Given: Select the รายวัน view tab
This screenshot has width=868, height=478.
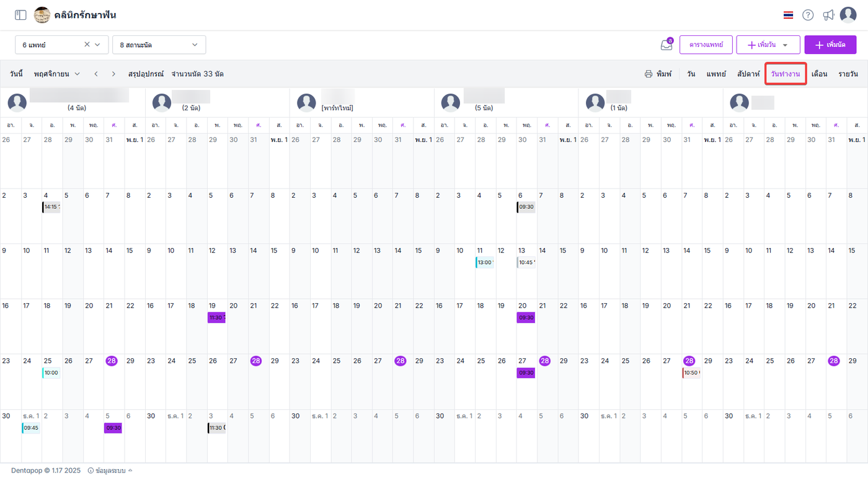Looking at the screenshot, I should point(848,74).
